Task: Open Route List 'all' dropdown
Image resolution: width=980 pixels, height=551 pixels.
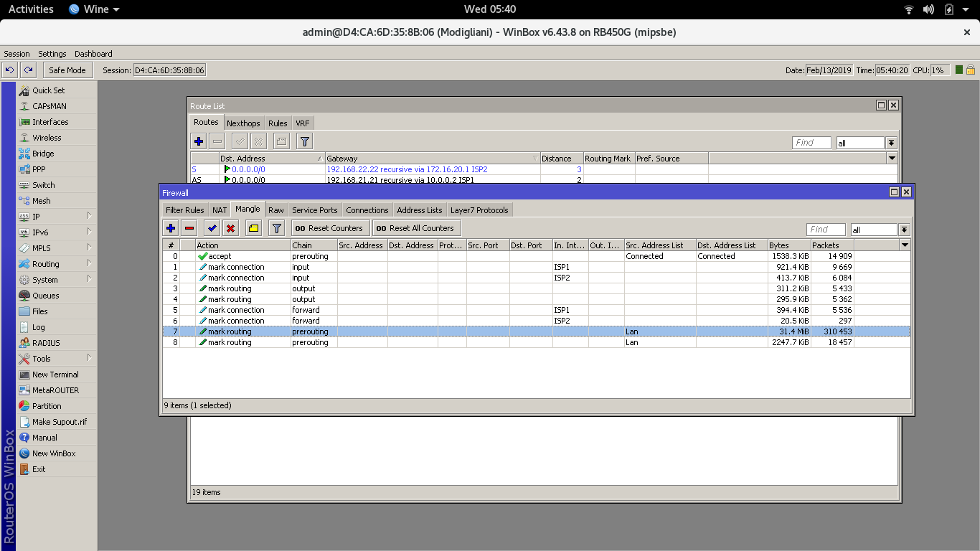Action: (891, 143)
